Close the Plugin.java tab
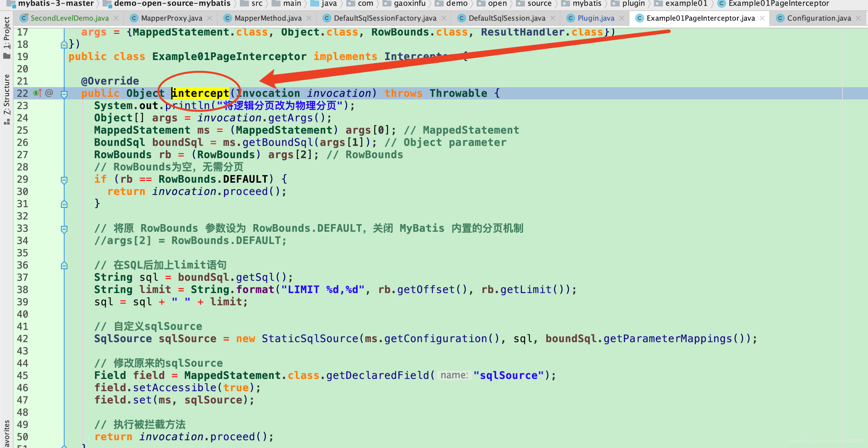Viewport: 868px width, 448px height. (x=622, y=18)
